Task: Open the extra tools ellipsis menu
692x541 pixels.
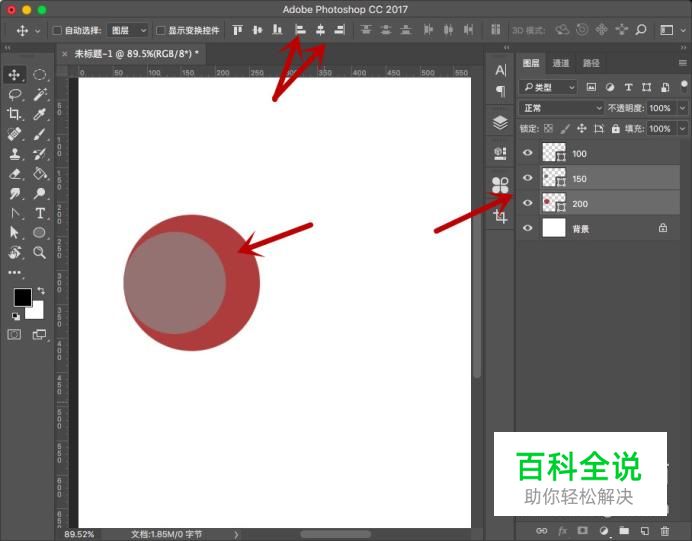Action: [x=14, y=272]
